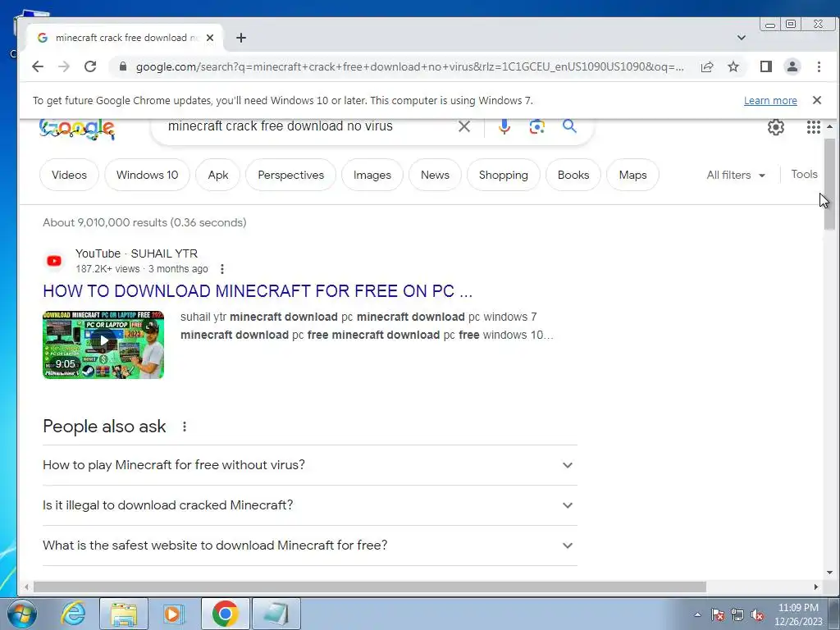
Task: Open Action Center flag icon
Action: 717,614
